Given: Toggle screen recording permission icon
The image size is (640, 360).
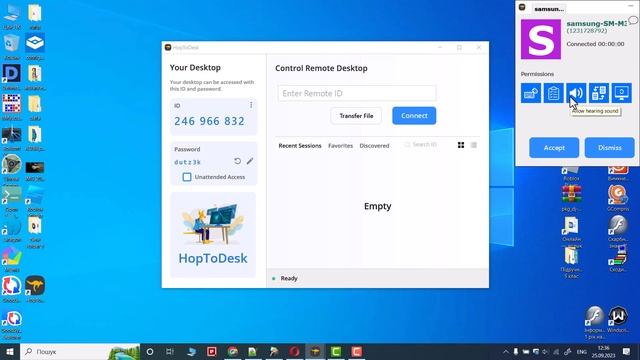Looking at the screenshot, I should click(622, 93).
